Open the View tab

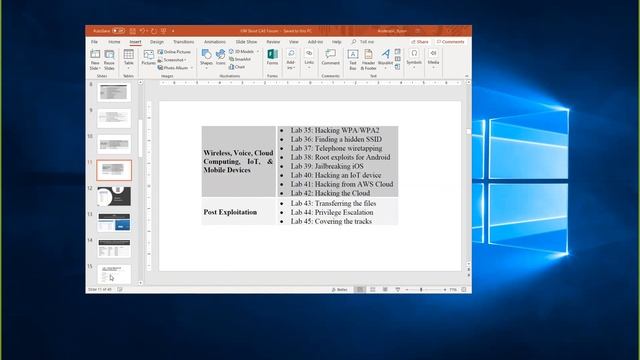click(293, 42)
